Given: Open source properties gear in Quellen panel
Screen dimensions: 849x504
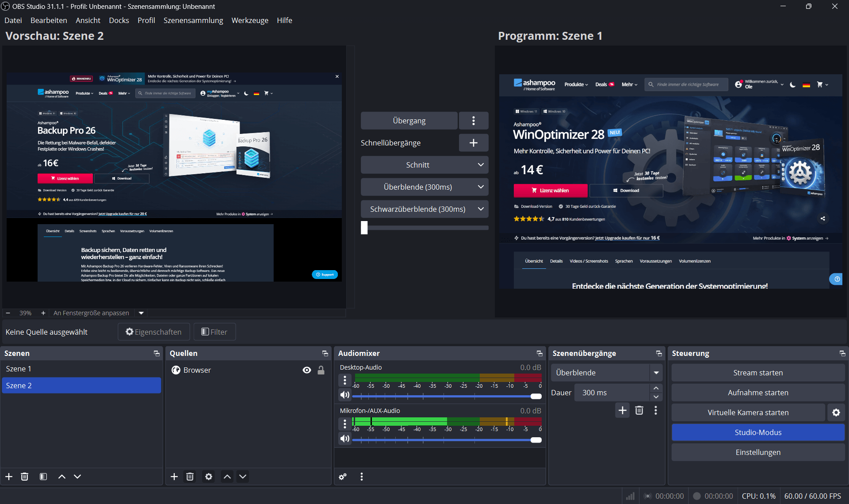Looking at the screenshot, I should click(x=209, y=477).
